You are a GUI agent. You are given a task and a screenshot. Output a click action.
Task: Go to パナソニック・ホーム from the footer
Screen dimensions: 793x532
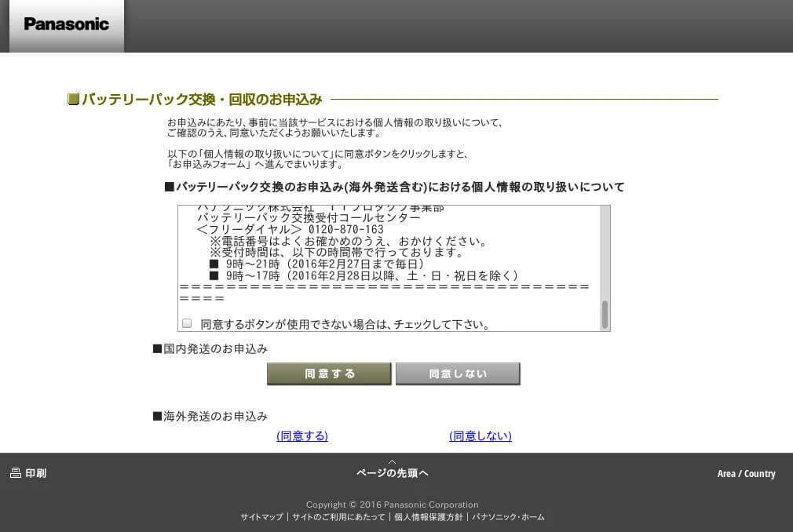coord(510,517)
